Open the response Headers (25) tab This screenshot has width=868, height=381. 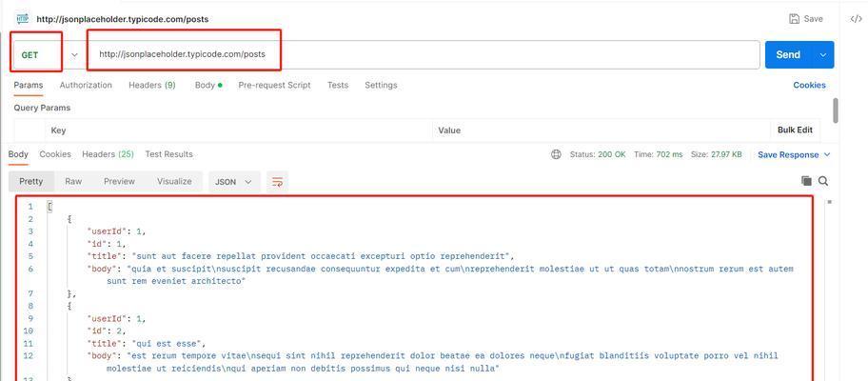point(108,154)
